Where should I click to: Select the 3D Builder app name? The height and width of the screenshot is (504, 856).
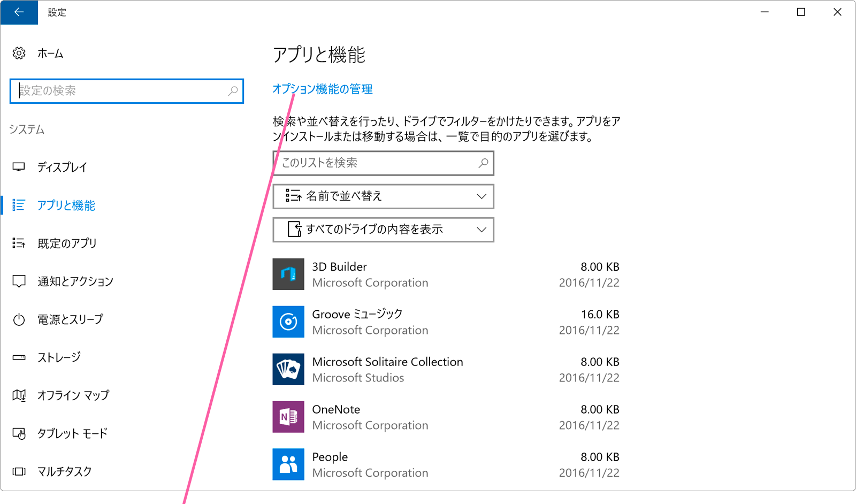point(340,266)
